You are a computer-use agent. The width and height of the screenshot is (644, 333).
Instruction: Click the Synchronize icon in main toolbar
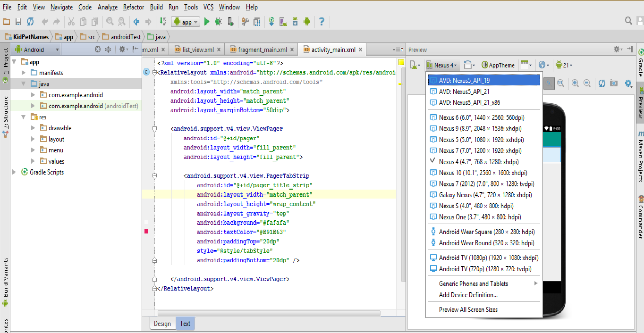[x=30, y=22]
